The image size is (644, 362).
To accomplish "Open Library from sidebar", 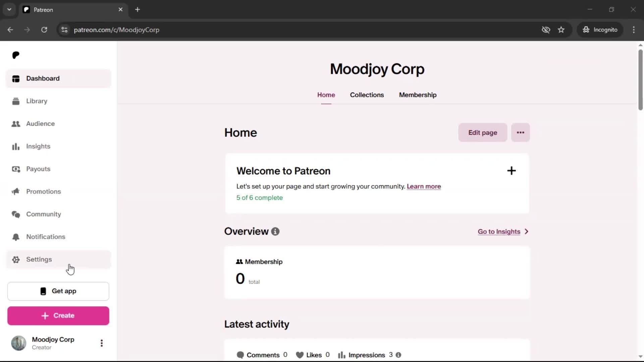I will (37, 101).
